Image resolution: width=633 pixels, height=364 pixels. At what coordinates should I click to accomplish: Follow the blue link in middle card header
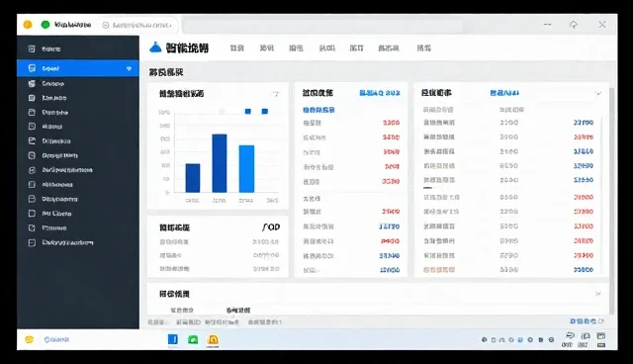click(x=380, y=93)
